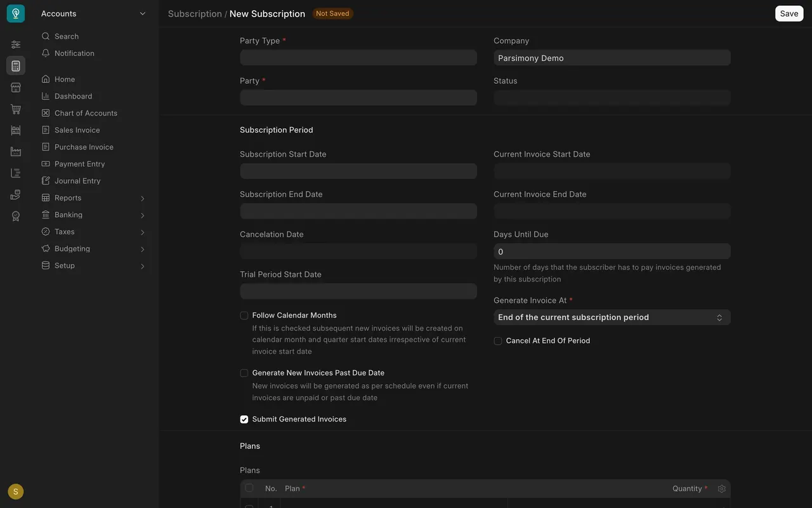The width and height of the screenshot is (812, 508).
Task: Open the hand-holding-box Assets icon
Action: click(x=16, y=195)
